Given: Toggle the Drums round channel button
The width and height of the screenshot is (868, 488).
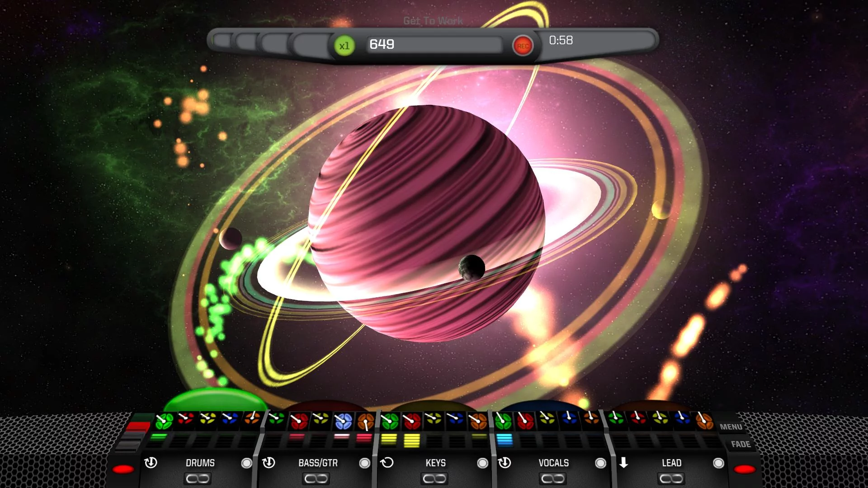Looking at the screenshot, I should (247, 463).
